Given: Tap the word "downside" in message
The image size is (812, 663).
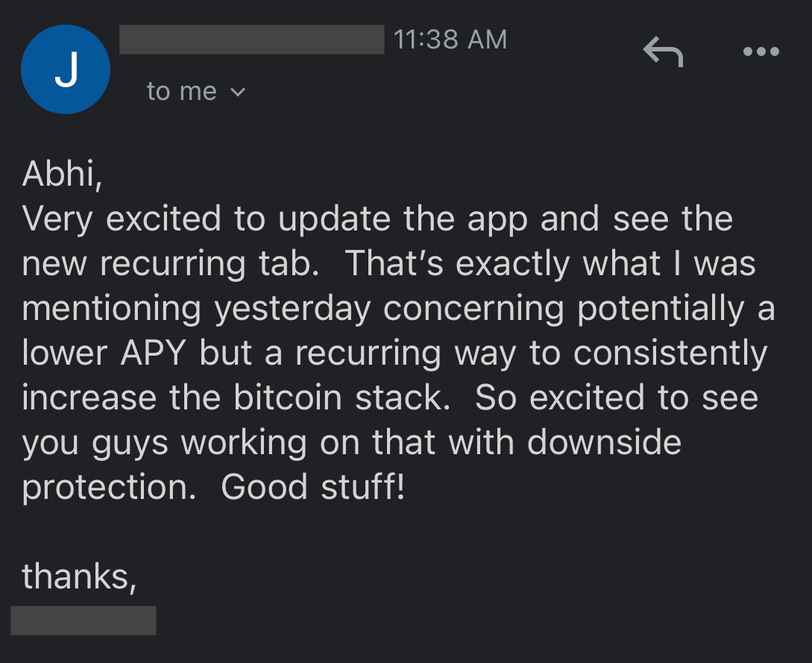Looking at the screenshot, I should 604,442.
